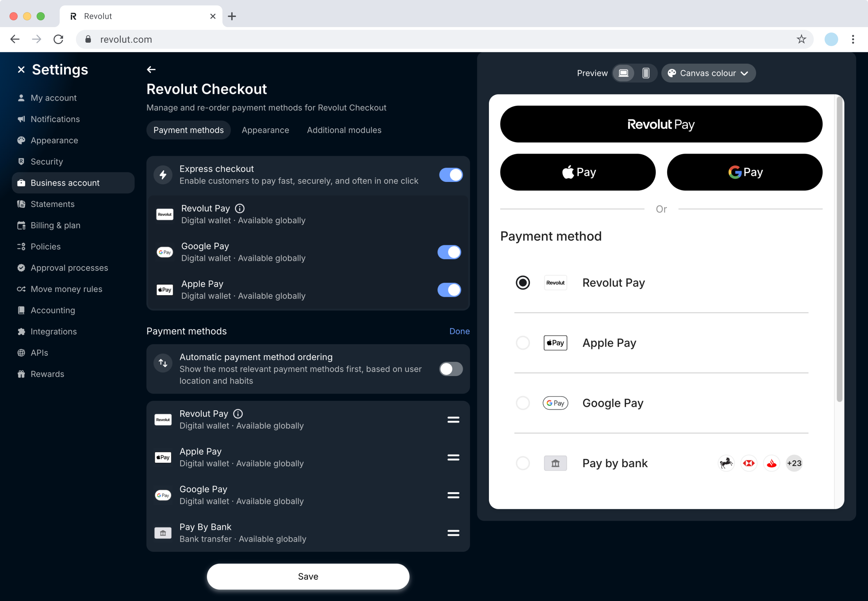This screenshot has width=868, height=601.
Task: Click the preview panel scrollbar
Action: (839, 249)
